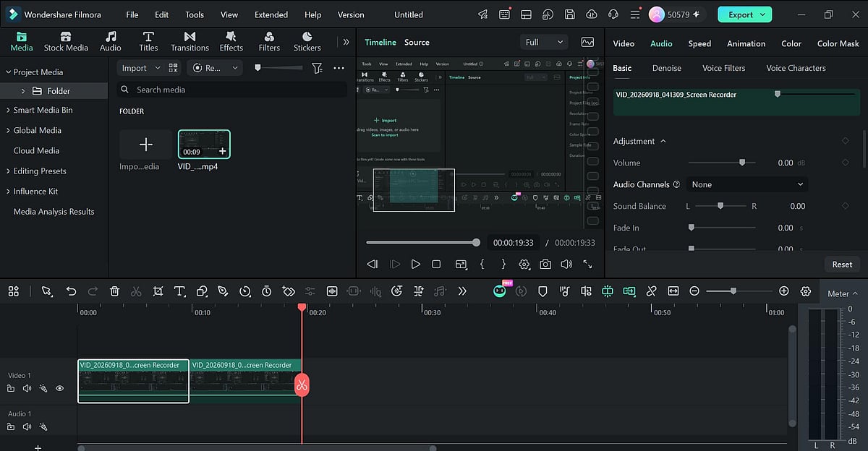Click the timeline zoom in plus button

pos(784,291)
